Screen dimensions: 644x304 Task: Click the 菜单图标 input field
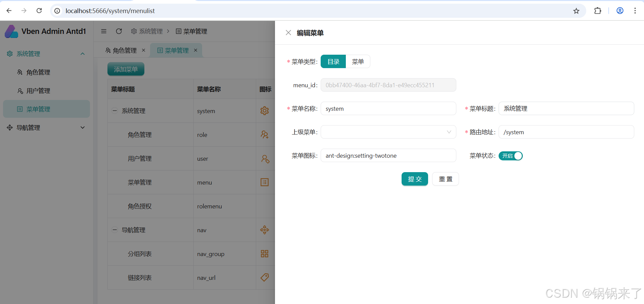tap(388, 155)
